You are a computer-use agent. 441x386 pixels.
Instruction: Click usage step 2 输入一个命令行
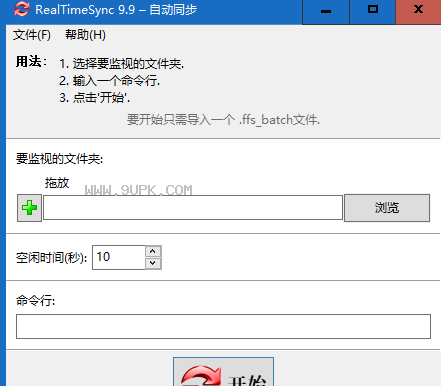tap(110, 80)
